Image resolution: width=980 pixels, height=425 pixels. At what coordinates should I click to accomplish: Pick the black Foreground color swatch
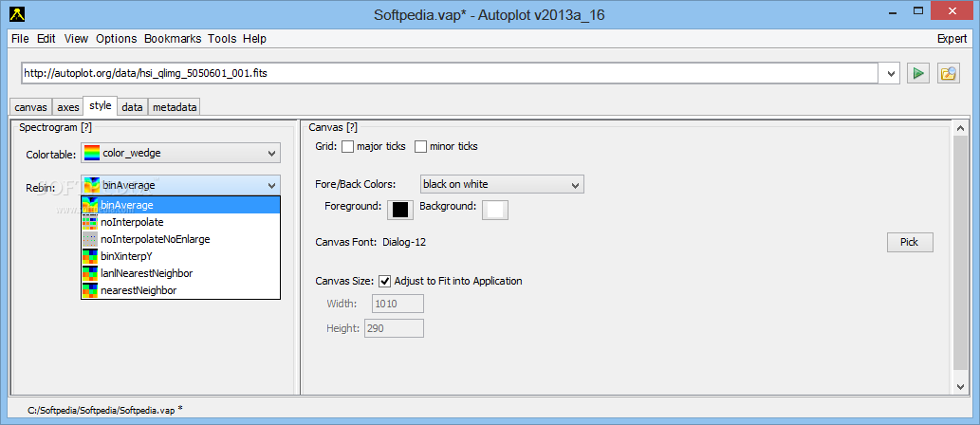point(400,210)
